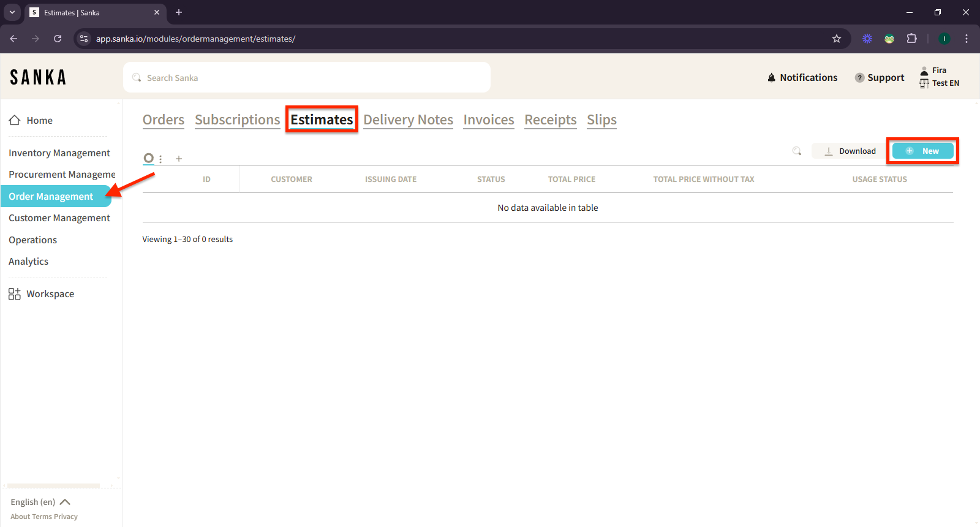This screenshot has height=527, width=980.
Task: Click the Home icon in sidebar
Action: click(x=15, y=120)
